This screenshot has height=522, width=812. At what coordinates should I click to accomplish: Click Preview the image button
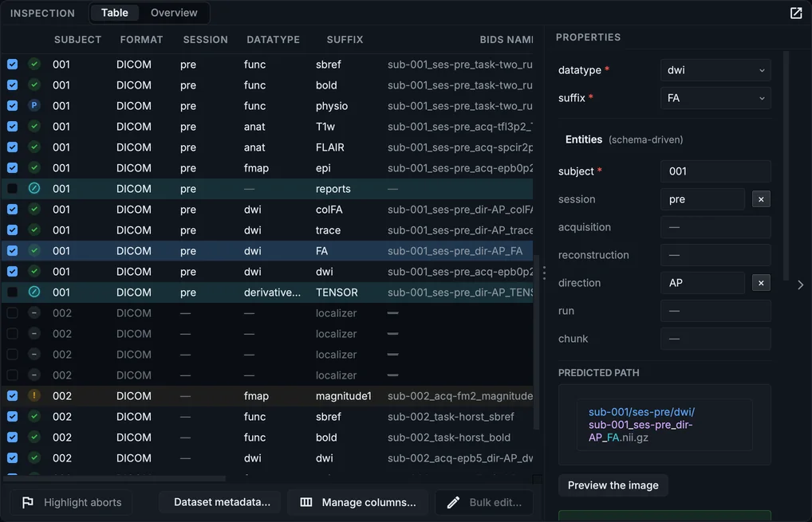click(613, 485)
